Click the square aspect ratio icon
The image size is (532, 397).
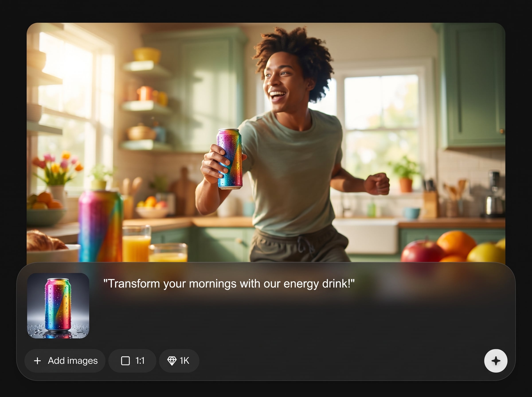[125, 361]
